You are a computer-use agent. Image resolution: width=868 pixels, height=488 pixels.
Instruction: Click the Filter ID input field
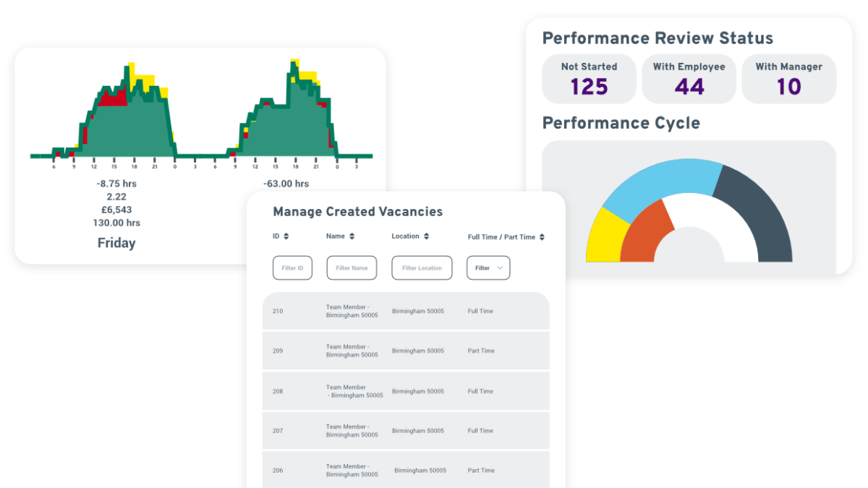(x=292, y=267)
